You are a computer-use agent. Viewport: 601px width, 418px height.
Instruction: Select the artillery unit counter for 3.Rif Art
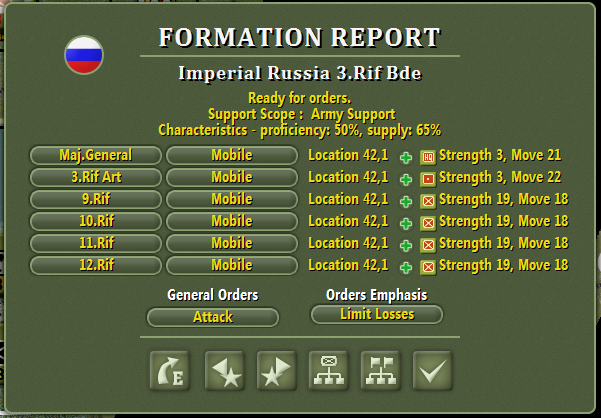coord(428,179)
